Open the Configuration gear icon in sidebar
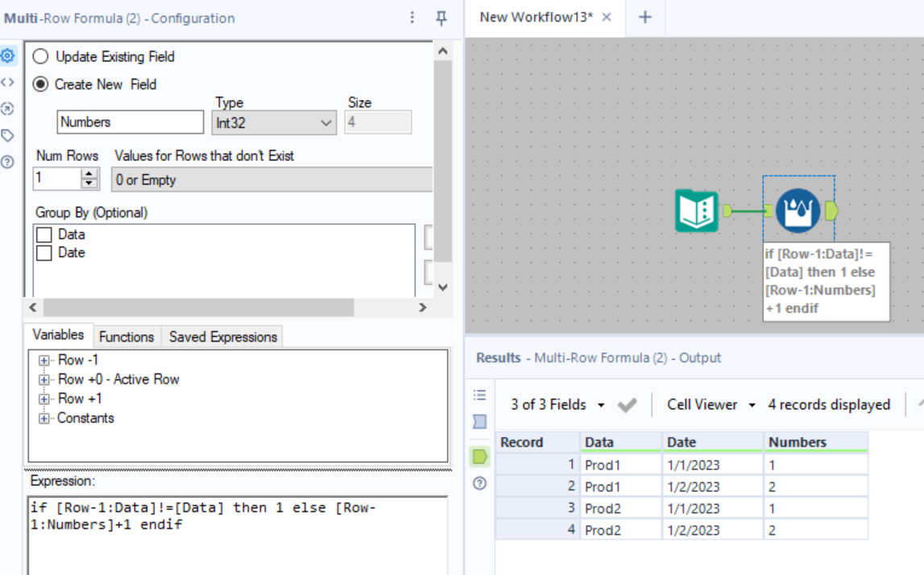 coord(8,56)
